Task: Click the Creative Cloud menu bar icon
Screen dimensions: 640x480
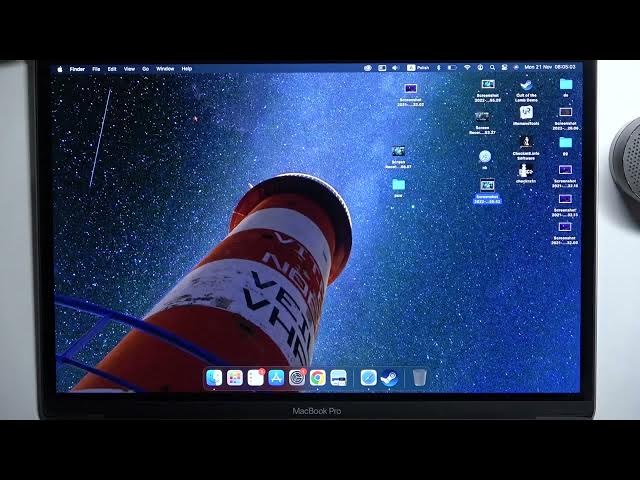Action: [x=367, y=68]
